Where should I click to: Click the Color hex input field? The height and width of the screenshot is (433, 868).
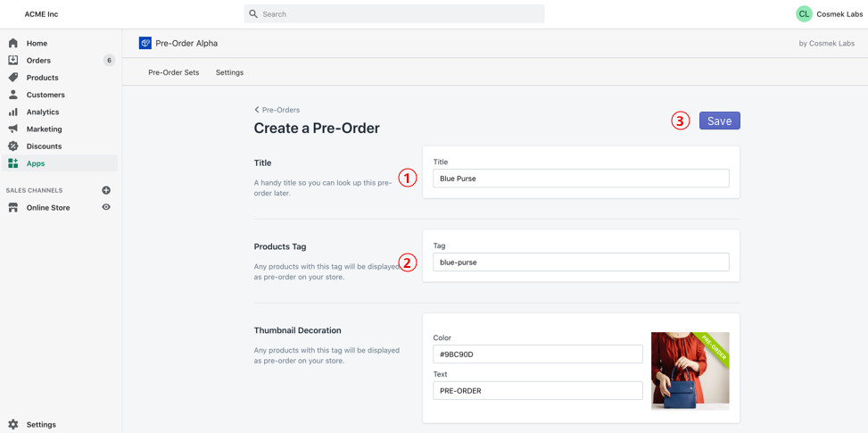(x=538, y=354)
